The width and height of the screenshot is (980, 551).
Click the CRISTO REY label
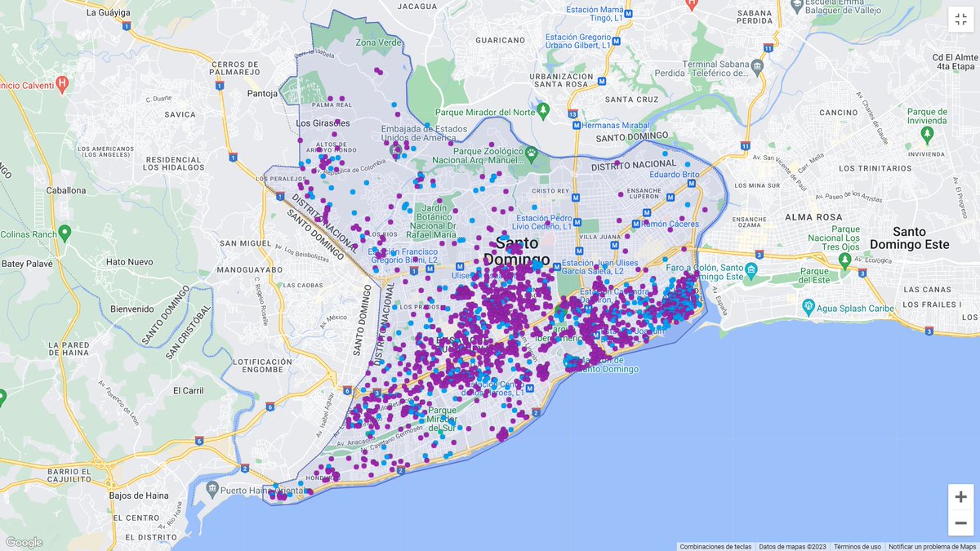tap(550, 190)
